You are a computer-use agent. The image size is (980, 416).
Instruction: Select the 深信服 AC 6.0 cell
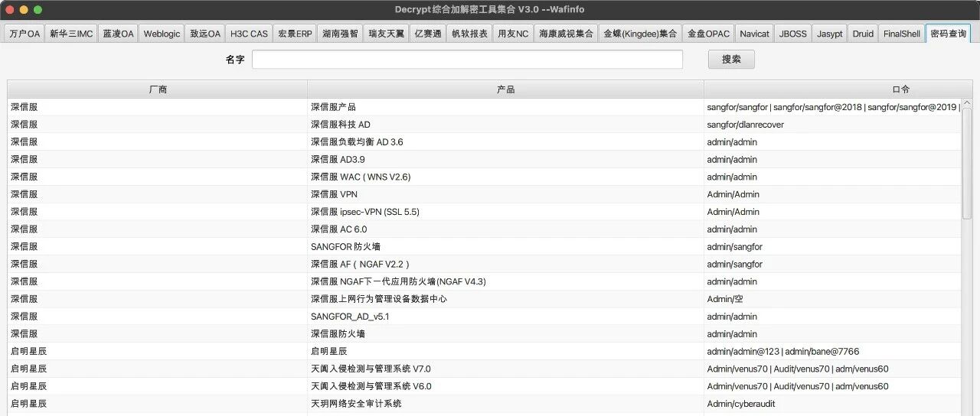(x=506, y=229)
